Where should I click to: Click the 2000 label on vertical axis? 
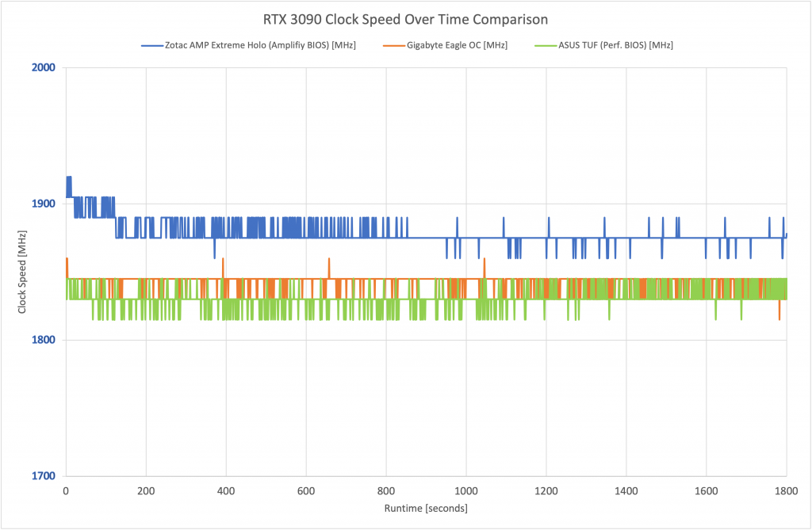click(x=44, y=68)
